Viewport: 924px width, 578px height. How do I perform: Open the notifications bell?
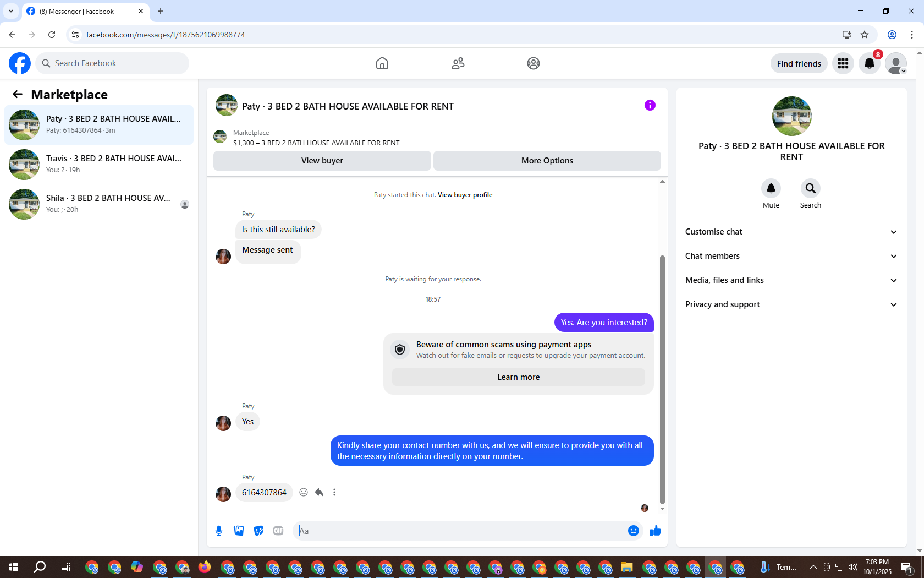[x=870, y=63]
